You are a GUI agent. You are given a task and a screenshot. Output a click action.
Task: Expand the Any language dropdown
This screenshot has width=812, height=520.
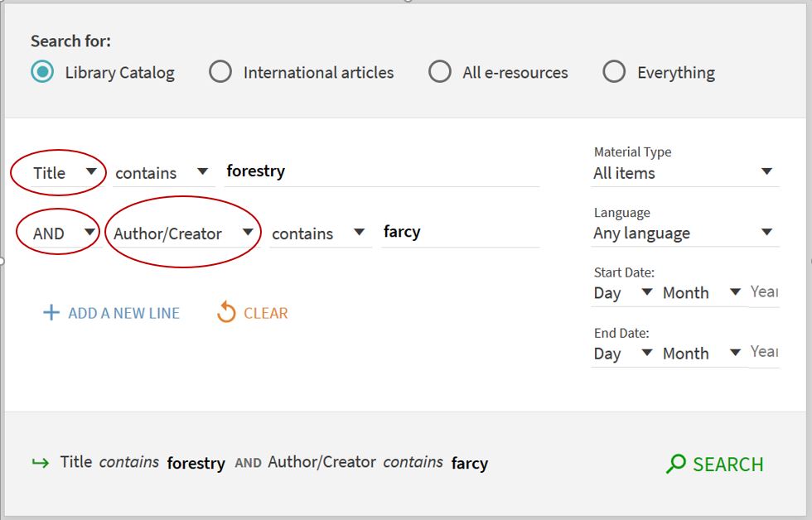pos(683,234)
